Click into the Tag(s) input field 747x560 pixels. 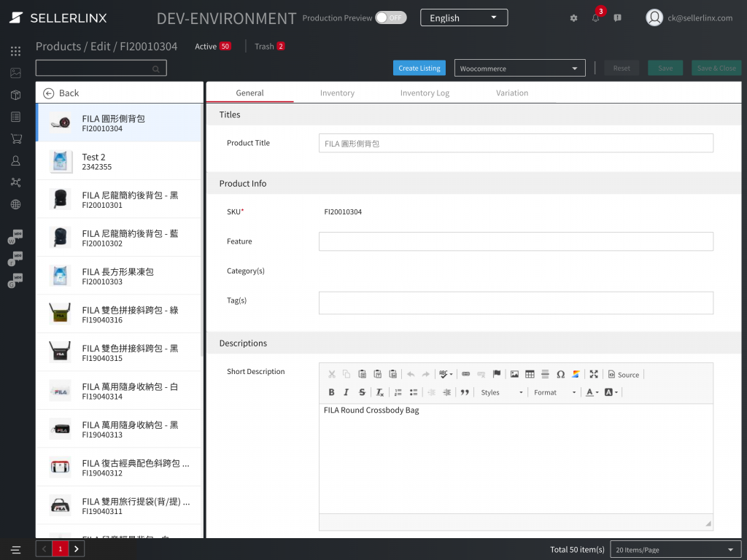(x=516, y=303)
